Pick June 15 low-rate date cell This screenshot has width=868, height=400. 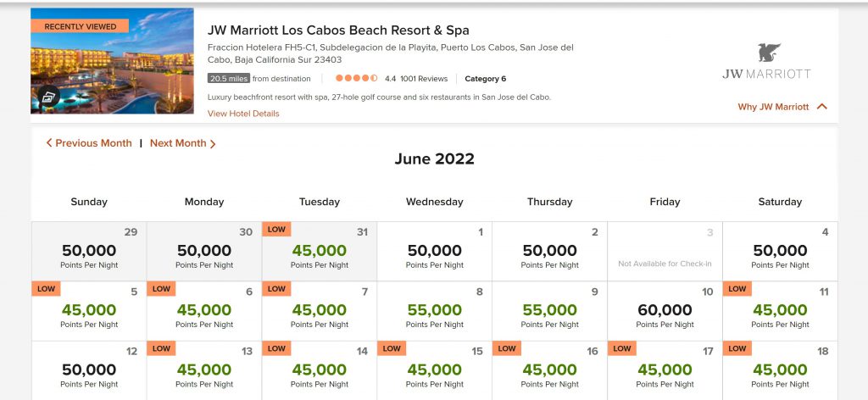pyautogui.click(x=435, y=370)
